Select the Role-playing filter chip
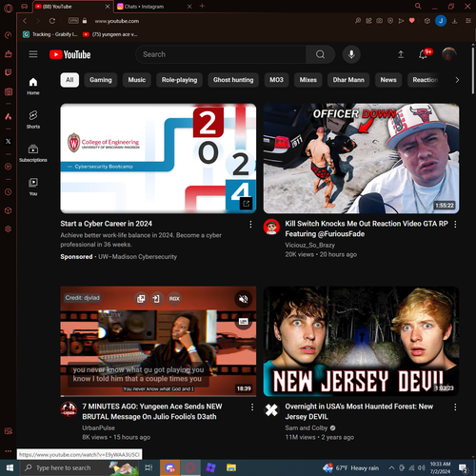Image resolution: width=476 pixels, height=476 pixels. pos(179,80)
